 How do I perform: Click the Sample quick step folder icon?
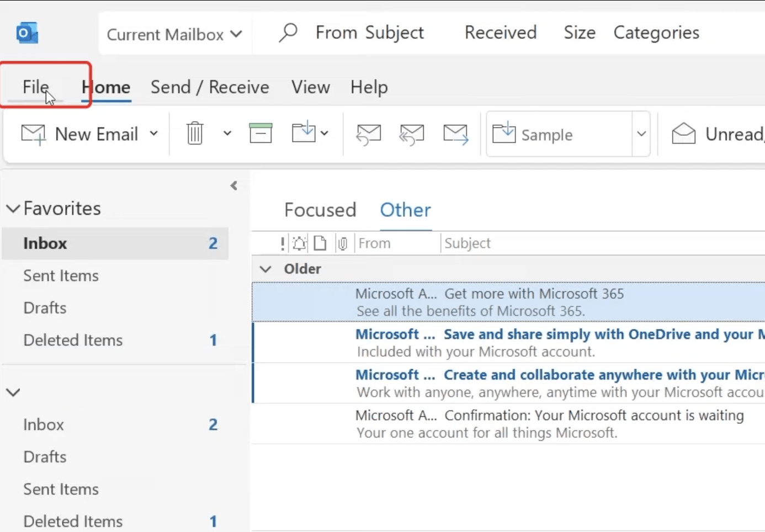(x=504, y=133)
